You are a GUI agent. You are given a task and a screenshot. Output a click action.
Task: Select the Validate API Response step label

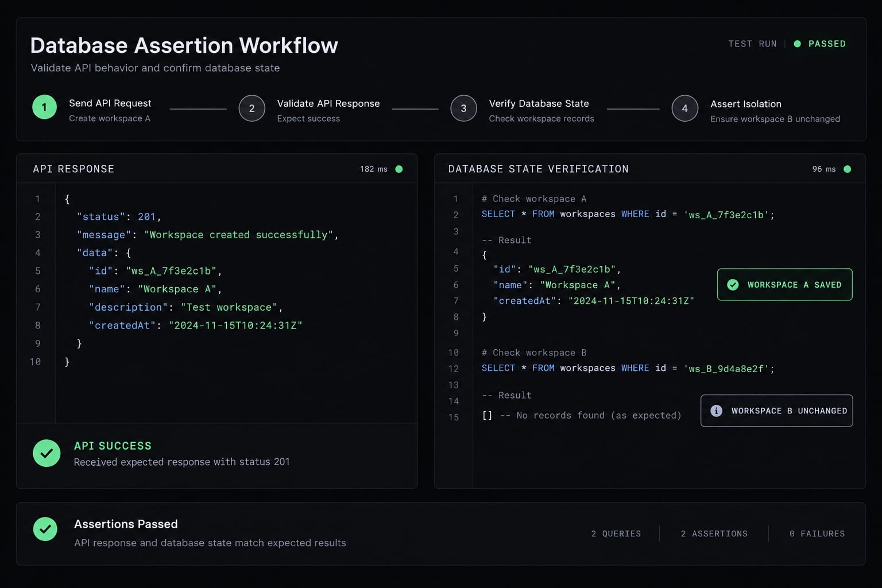(328, 103)
